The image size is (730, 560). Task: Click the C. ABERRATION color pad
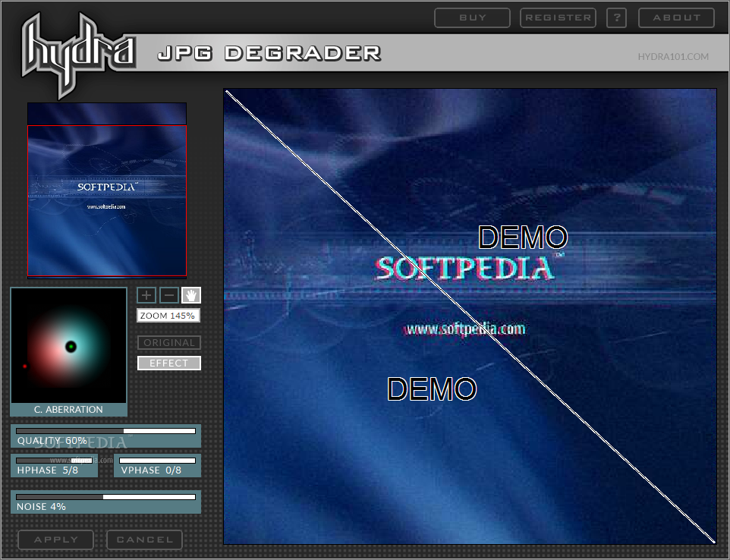click(x=69, y=345)
